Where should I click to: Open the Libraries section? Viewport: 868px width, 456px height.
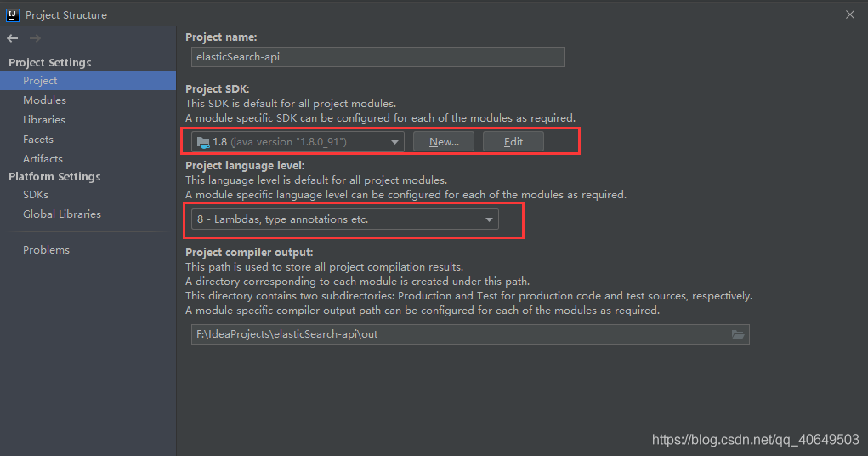click(x=43, y=120)
